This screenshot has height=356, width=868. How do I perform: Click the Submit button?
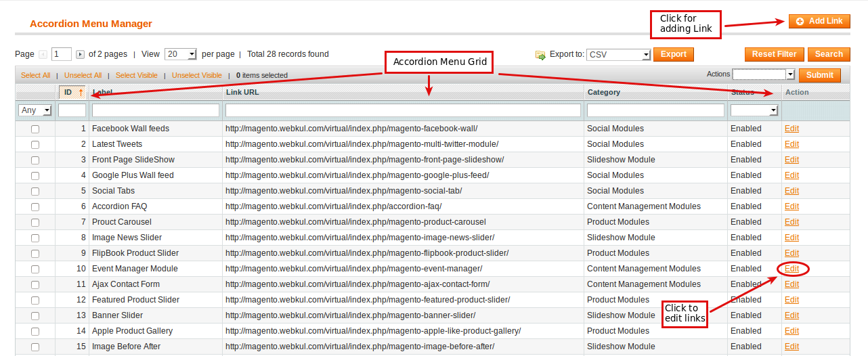tap(820, 75)
